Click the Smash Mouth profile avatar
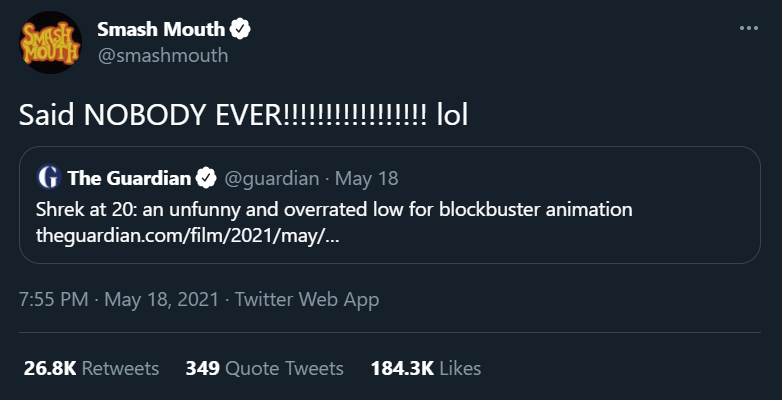 coord(49,42)
